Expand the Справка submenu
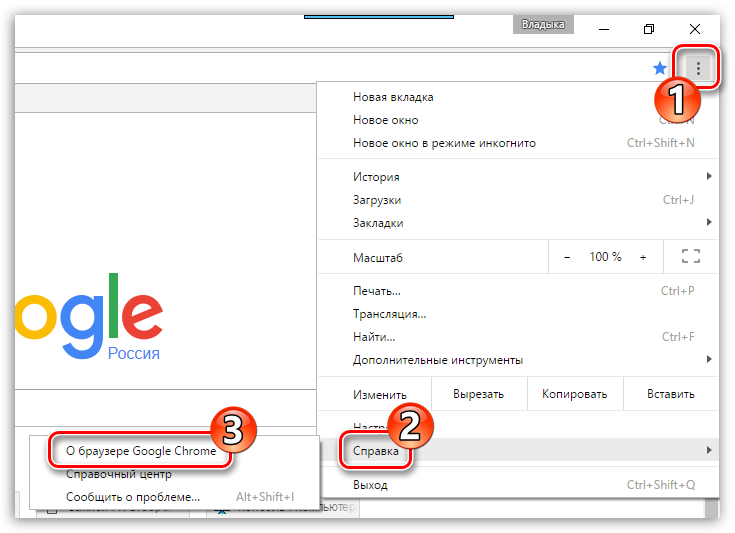Viewport: 735px width, 533px height. point(518,450)
